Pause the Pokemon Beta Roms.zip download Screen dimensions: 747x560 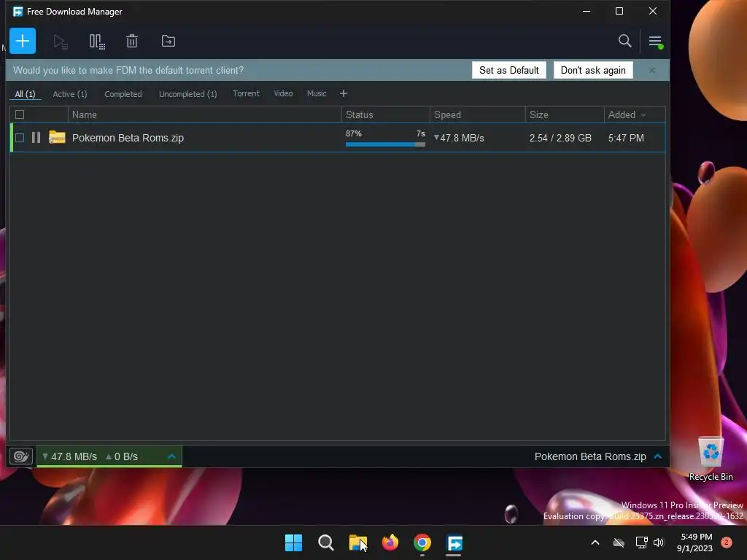(36, 138)
